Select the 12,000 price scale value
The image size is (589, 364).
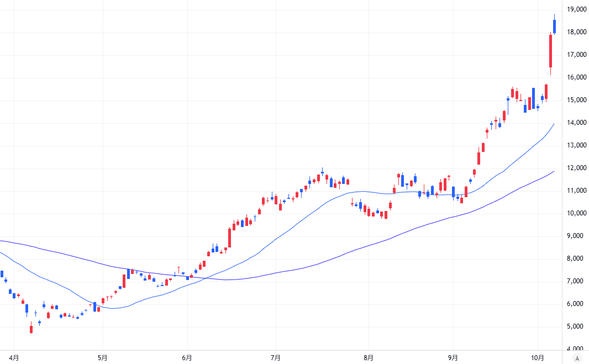tap(576, 168)
